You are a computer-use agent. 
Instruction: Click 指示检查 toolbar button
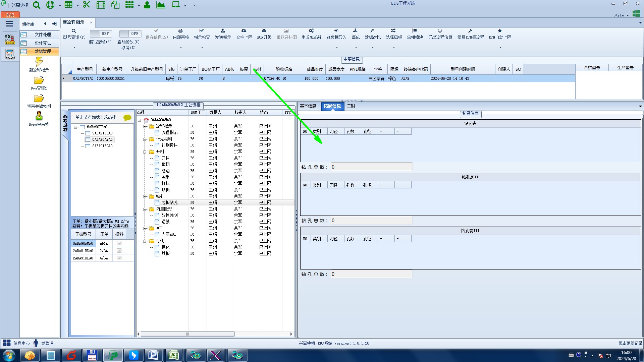tap(202, 34)
